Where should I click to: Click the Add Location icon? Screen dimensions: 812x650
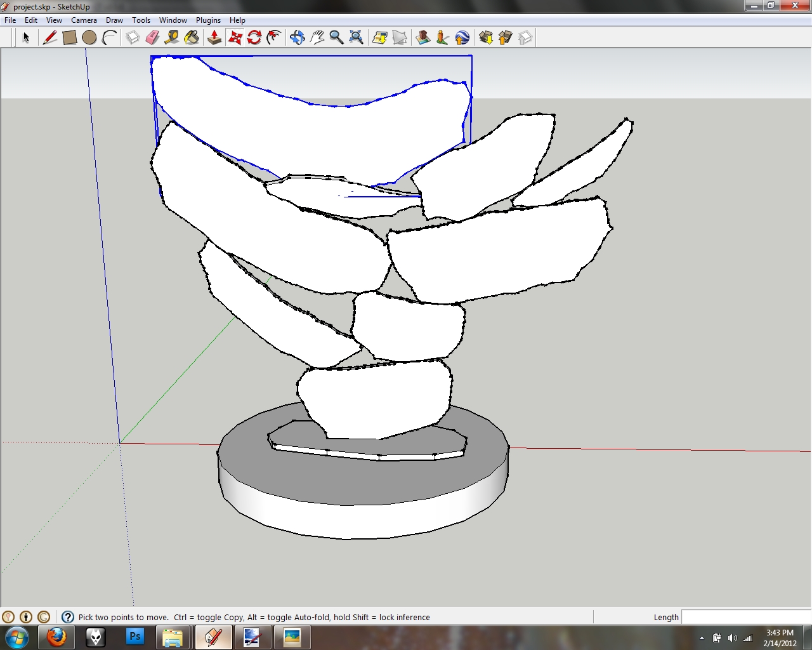(379, 37)
